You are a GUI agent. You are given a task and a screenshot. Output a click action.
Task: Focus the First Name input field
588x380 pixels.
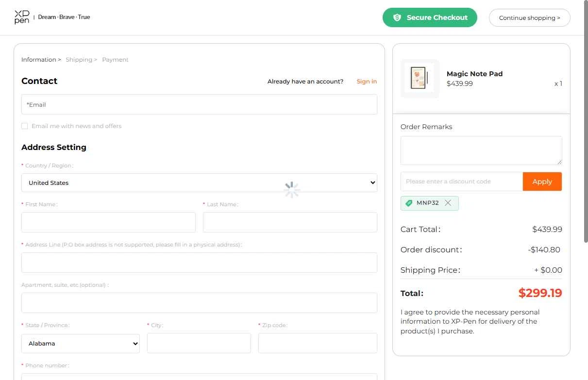pos(108,222)
